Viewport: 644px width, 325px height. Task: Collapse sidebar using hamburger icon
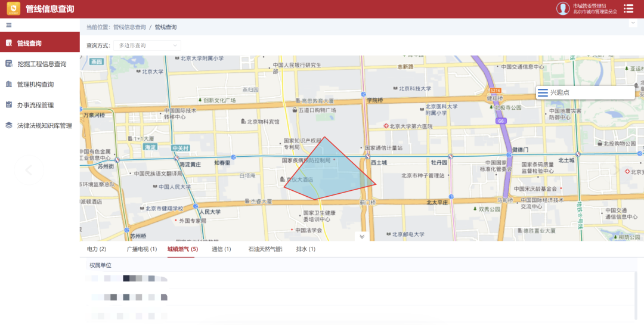[9, 25]
